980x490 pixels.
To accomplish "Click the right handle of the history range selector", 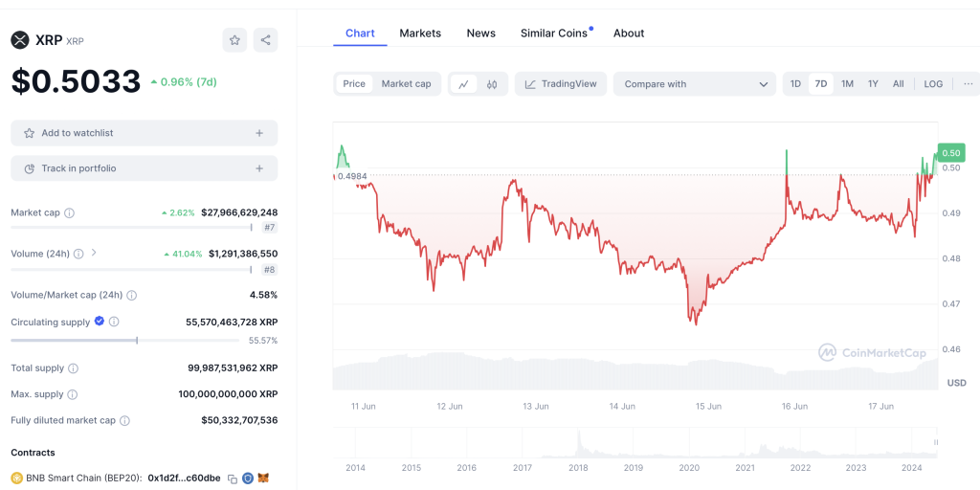I will [x=936, y=442].
